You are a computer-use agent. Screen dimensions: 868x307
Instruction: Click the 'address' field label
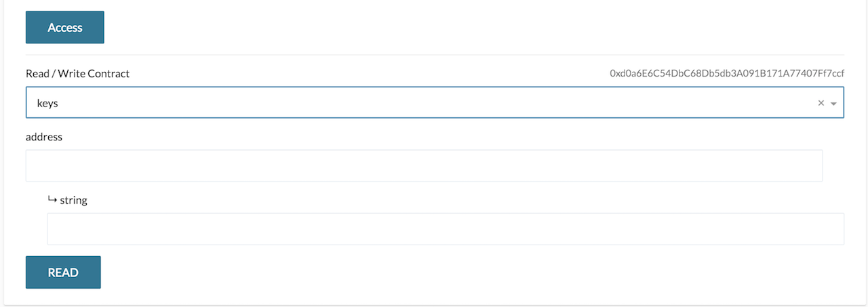click(x=44, y=137)
